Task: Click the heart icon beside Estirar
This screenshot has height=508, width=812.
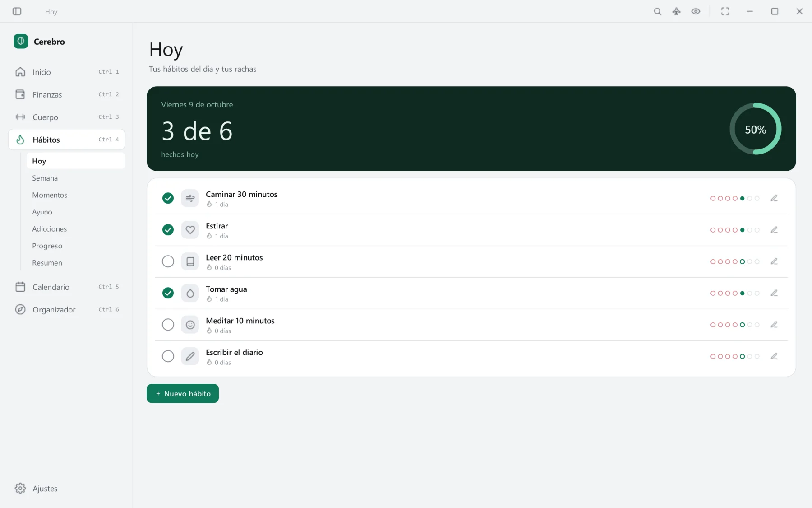Action: point(190,230)
